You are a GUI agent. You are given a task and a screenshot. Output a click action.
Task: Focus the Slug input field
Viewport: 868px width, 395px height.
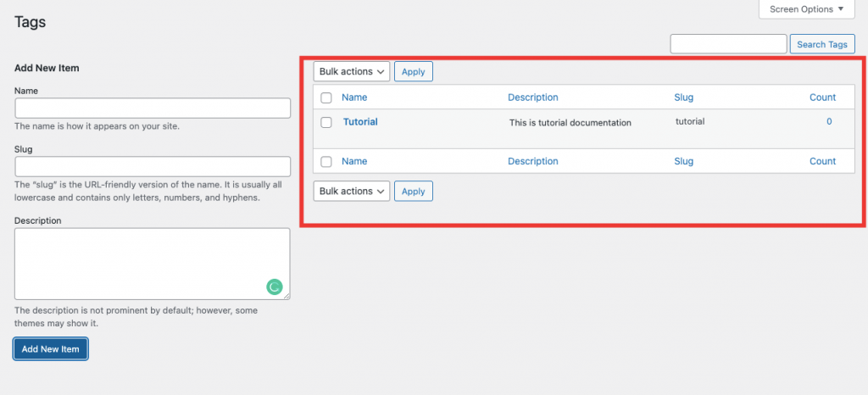click(153, 166)
